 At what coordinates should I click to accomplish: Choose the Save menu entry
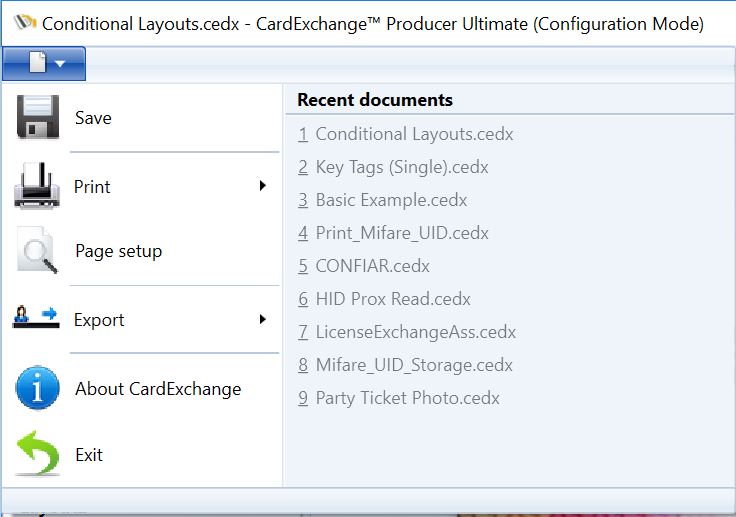[93, 118]
